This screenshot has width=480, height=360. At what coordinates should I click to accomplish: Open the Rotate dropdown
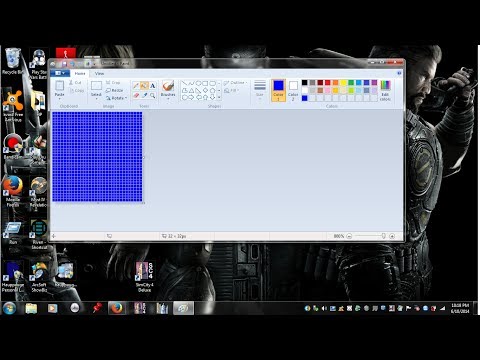click(115, 98)
